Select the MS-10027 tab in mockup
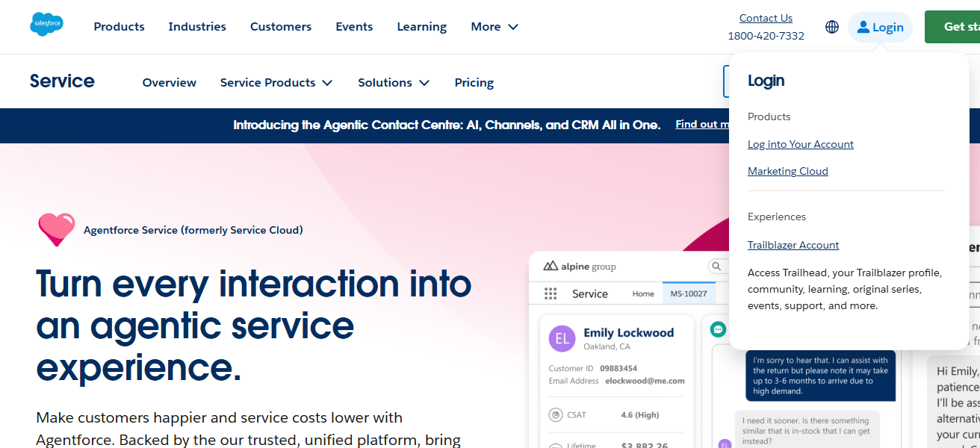This screenshot has width=980, height=448. point(689,293)
